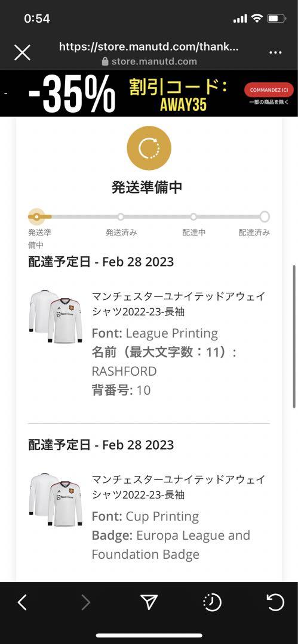298x644 pixels.
Task: Close the in-app browser with X icon
Action: click(22, 52)
